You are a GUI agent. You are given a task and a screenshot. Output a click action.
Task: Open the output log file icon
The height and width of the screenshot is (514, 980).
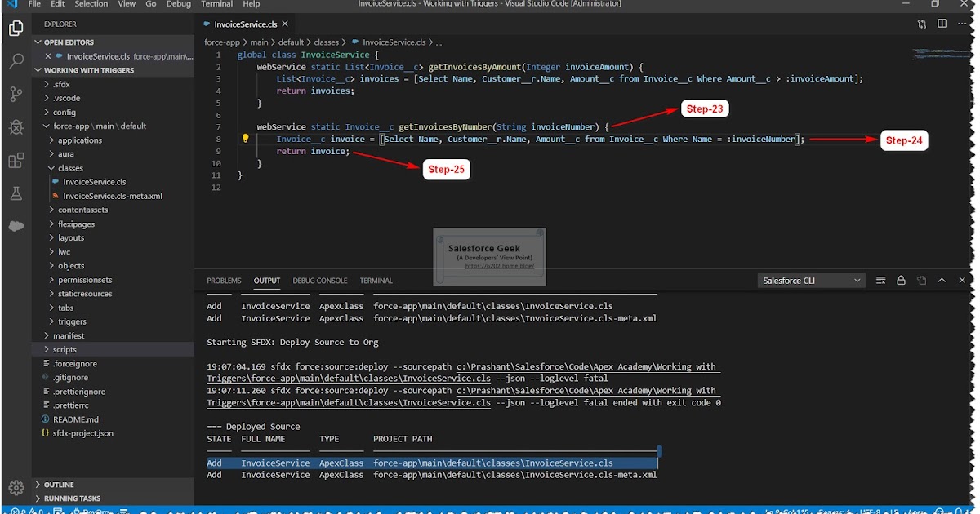(x=921, y=280)
